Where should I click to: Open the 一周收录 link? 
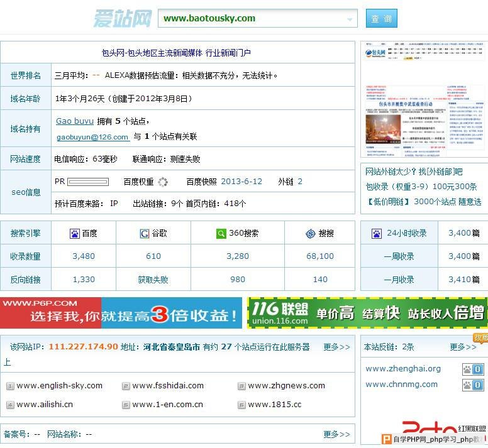point(399,256)
